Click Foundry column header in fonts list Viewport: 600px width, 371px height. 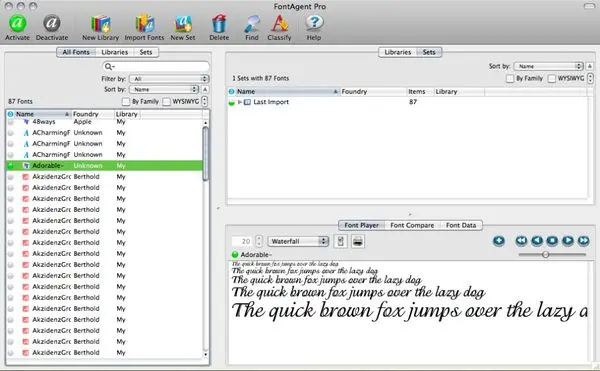pos(93,114)
